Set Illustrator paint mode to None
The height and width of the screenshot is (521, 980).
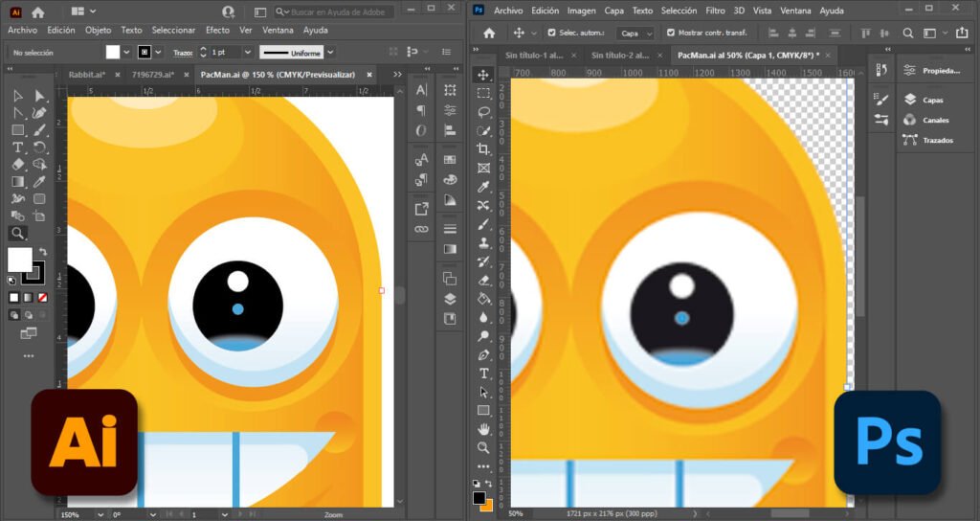tap(42, 298)
